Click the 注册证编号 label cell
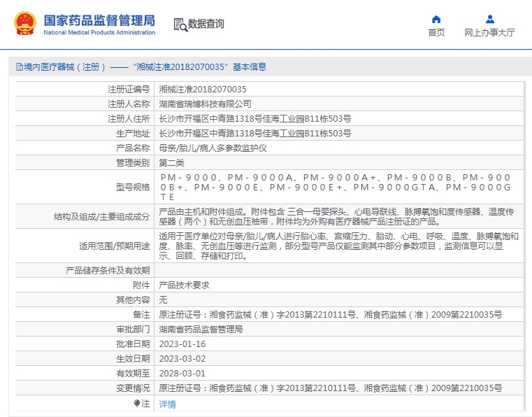This screenshot has height=417, width=532. (129, 90)
